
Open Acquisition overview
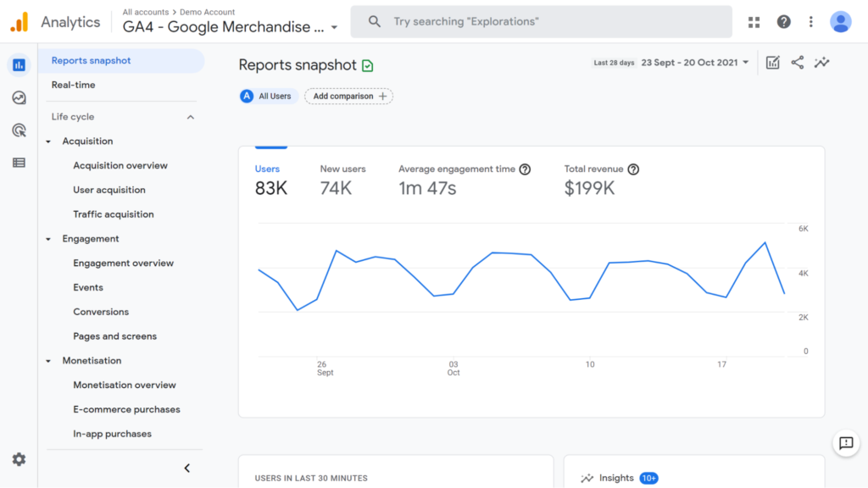pyautogui.click(x=120, y=165)
